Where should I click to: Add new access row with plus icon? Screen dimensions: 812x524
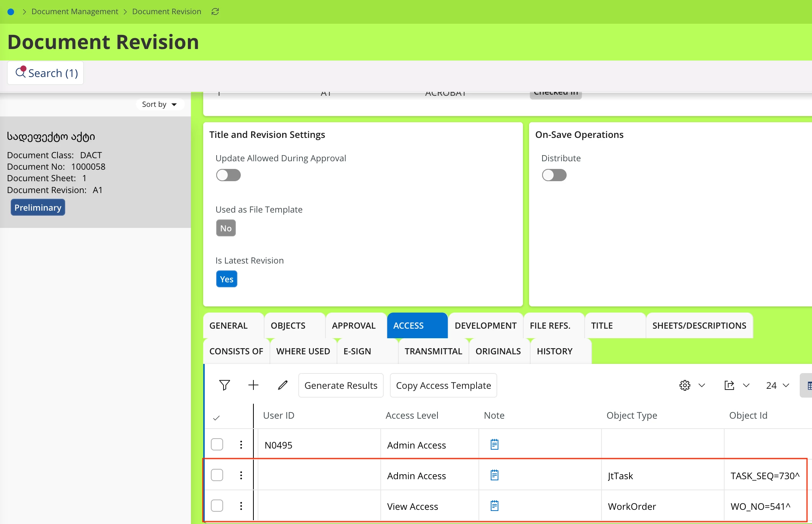pos(253,385)
